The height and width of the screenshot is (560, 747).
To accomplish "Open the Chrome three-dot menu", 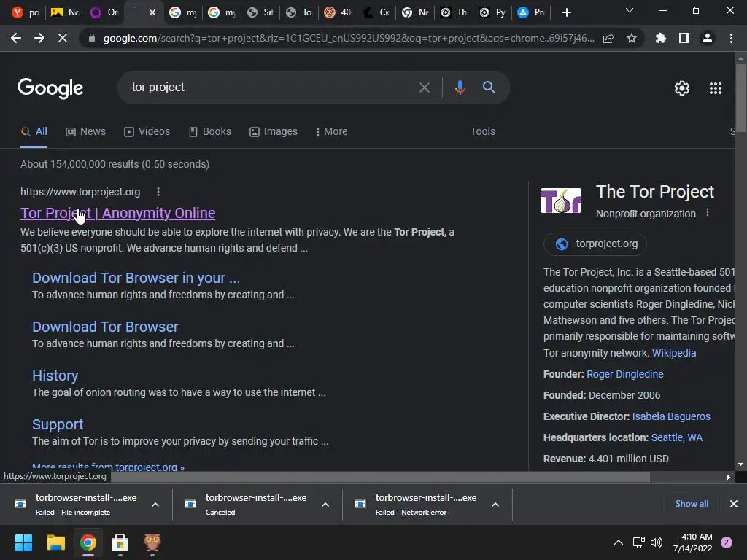I will tap(731, 38).
